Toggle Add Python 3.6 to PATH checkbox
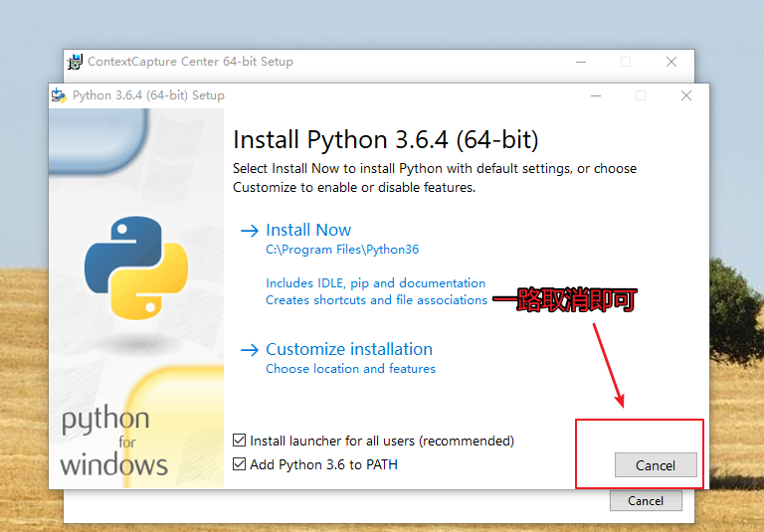Screen dimensions: 764x532 (x=239, y=463)
